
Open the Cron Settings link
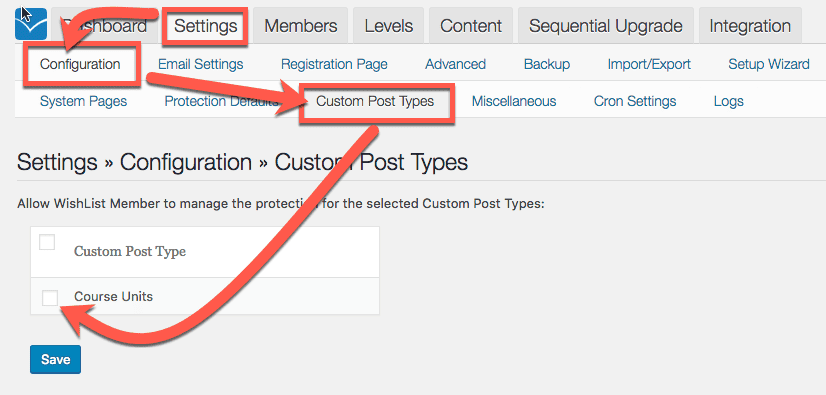point(635,101)
